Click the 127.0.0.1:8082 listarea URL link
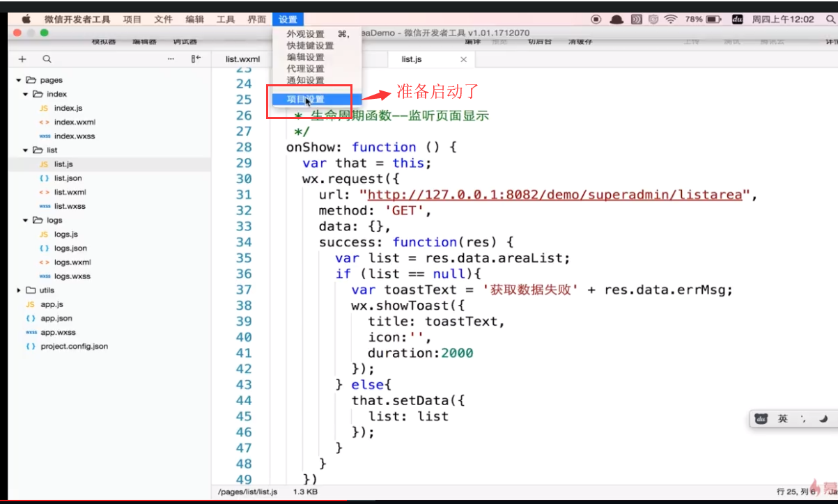Viewport: 838px width, 504px height. coord(554,195)
